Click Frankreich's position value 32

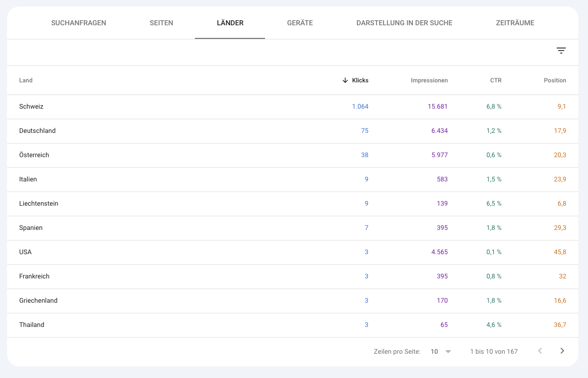562,276
